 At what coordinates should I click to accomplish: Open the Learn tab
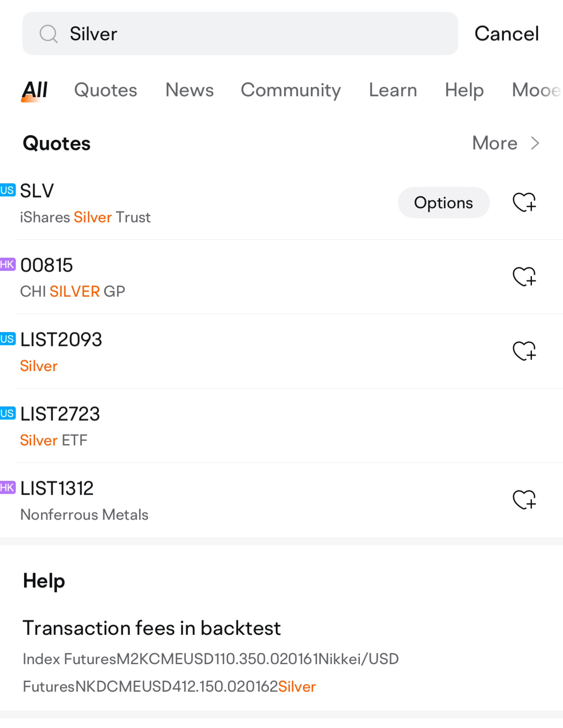[x=393, y=90]
